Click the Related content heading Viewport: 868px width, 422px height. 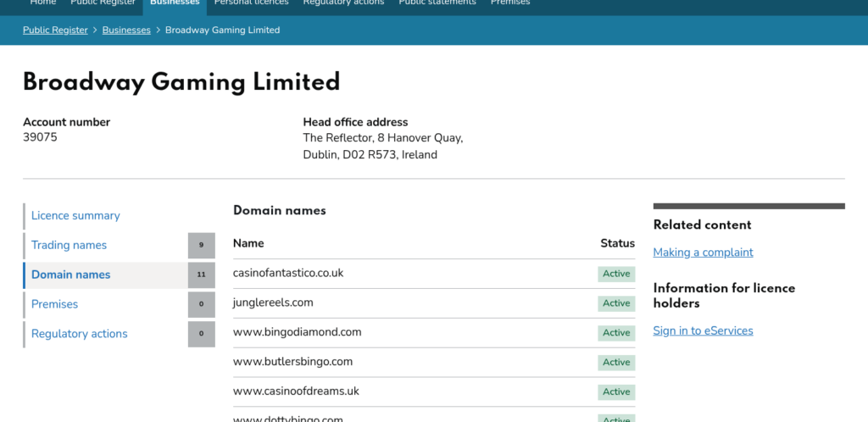pyautogui.click(x=703, y=225)
